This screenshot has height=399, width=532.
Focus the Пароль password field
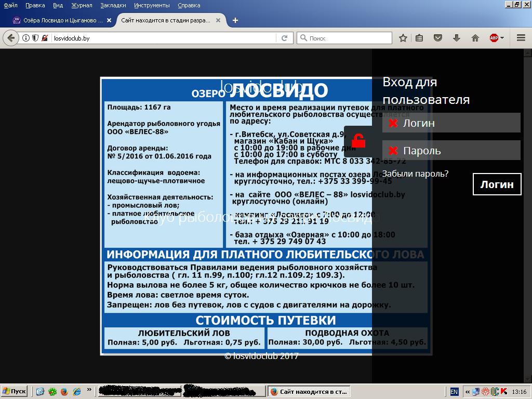click(451, 151)
